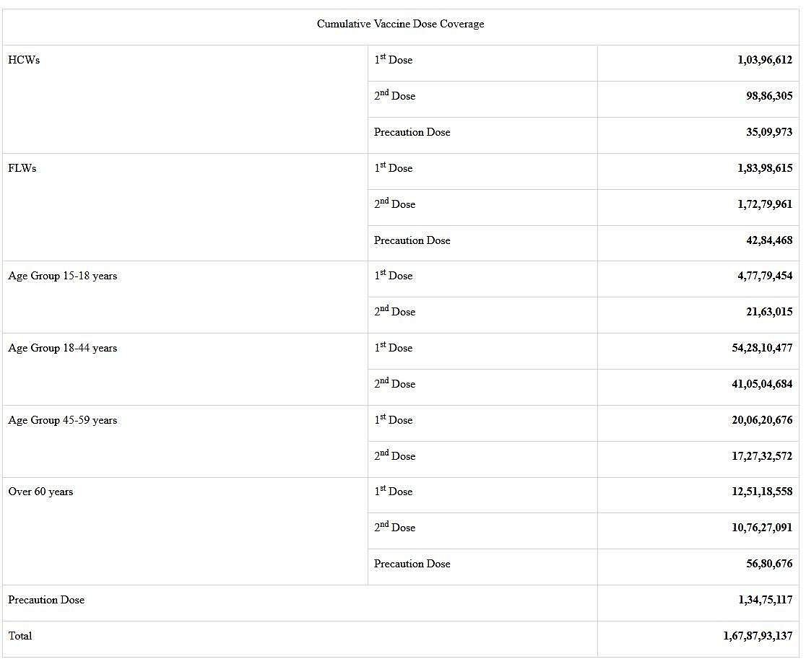Select the value 12,51,18,558

pyautogui.click(x=761, y=492)
